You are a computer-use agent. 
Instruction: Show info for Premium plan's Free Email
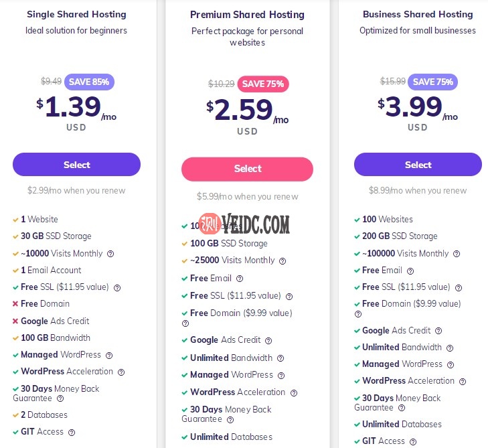pos(240,279)
